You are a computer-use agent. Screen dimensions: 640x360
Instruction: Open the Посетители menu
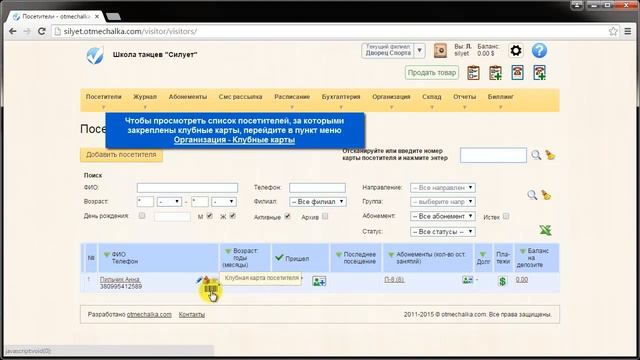coord(104,97)
